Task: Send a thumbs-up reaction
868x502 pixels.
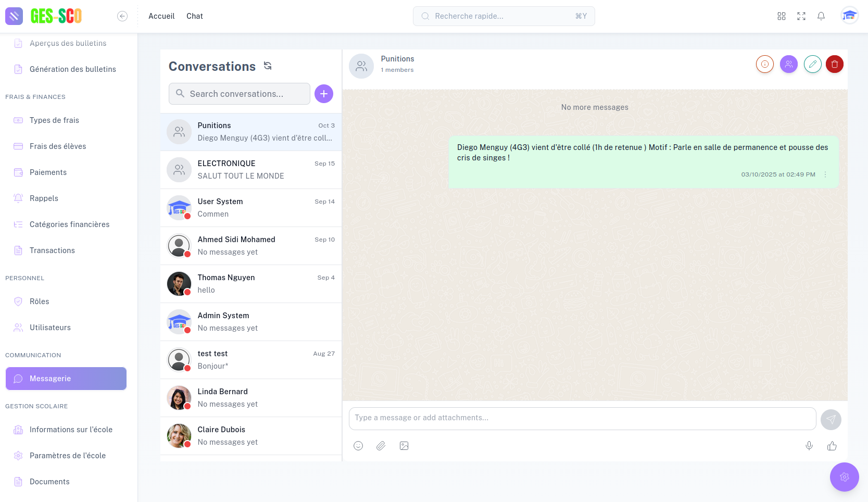Action: (x=832, y=446)
